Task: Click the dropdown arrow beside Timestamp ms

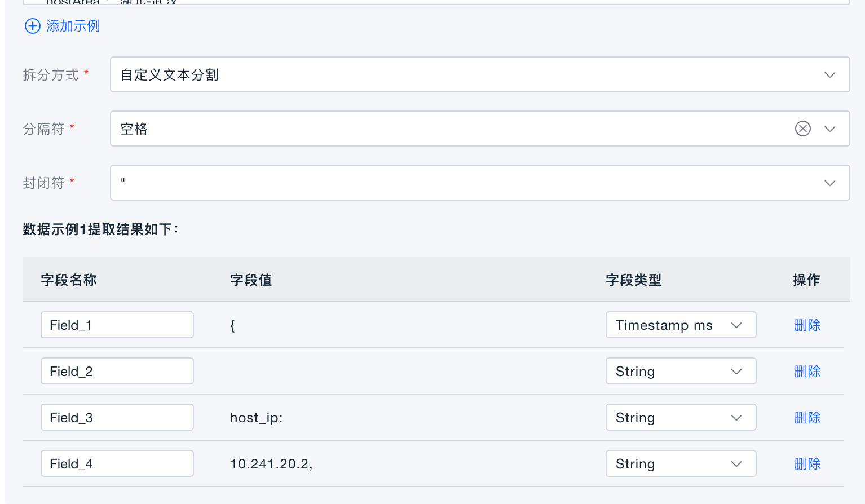Action: [x=736, y=325]
